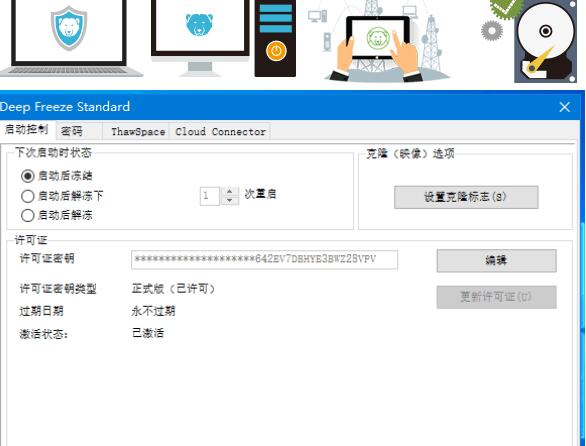Click the orange power button on tower
This screenshot has width=586, height=446.
click(276, 51)
